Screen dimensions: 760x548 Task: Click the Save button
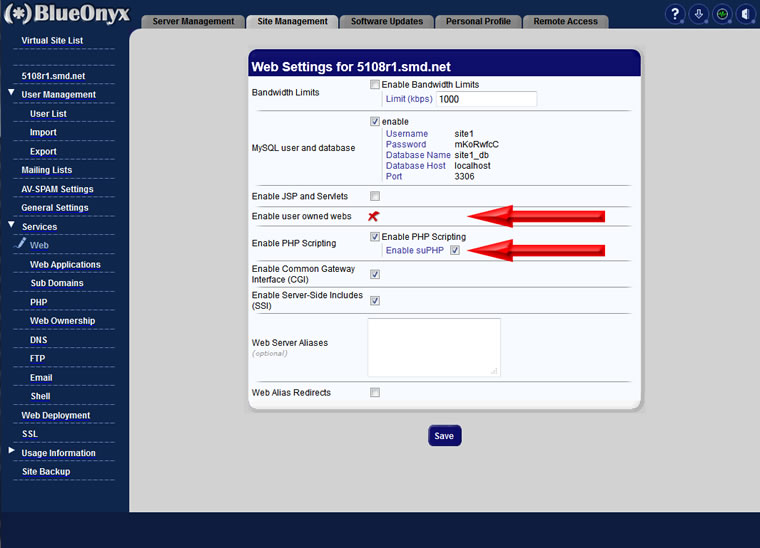444,436
